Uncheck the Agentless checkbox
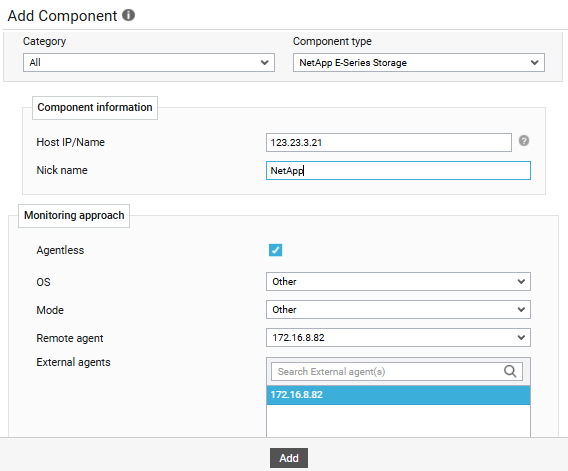 275,250
